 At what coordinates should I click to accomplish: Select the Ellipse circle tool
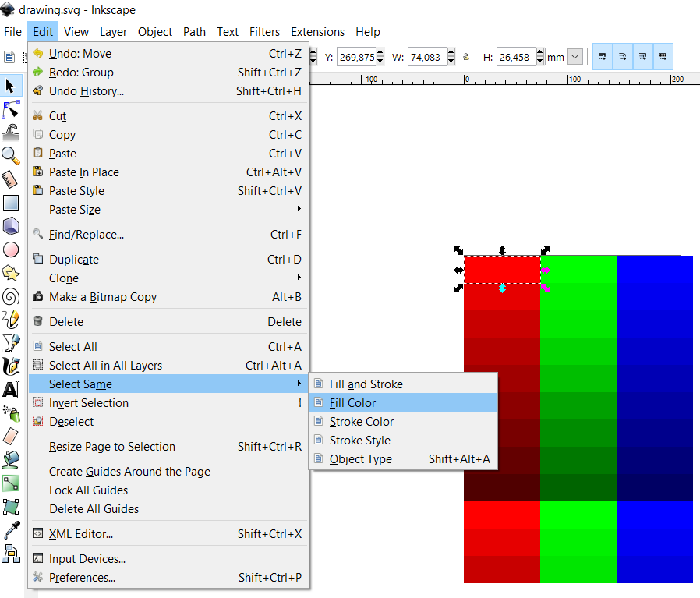(x=11, y=249)
